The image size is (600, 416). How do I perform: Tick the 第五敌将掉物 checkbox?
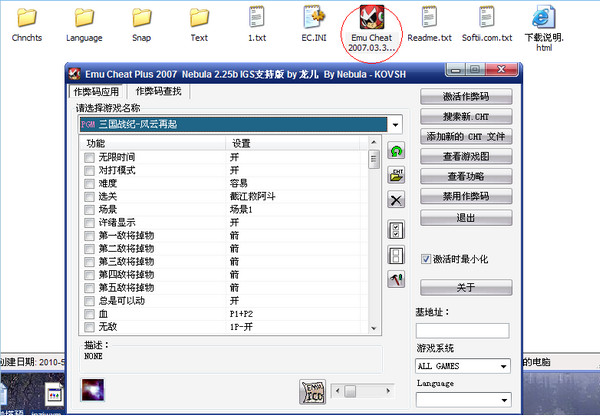click(x=90, y=288)
